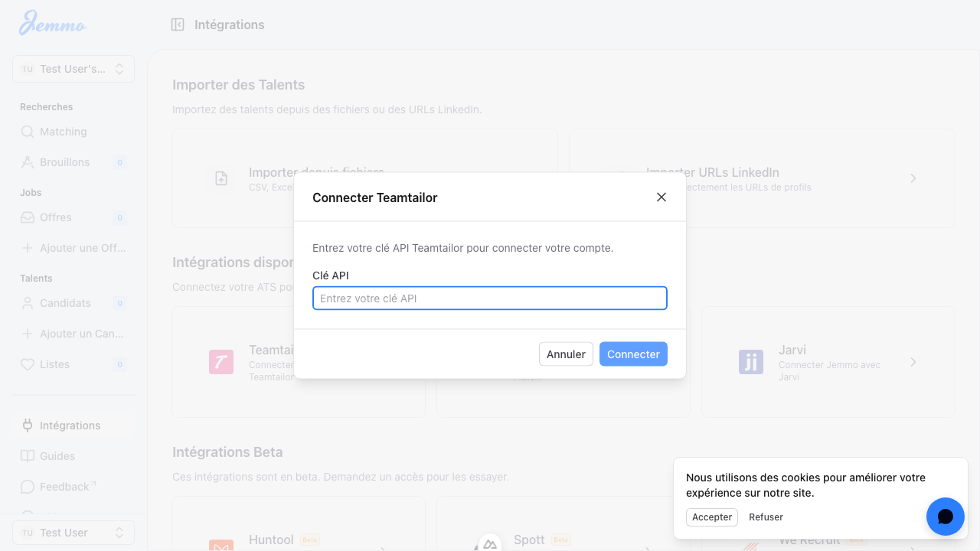Dismiss the Teamtailor dialog with the X
This screenshot has height=551, width=980.
tap(661, 197)
